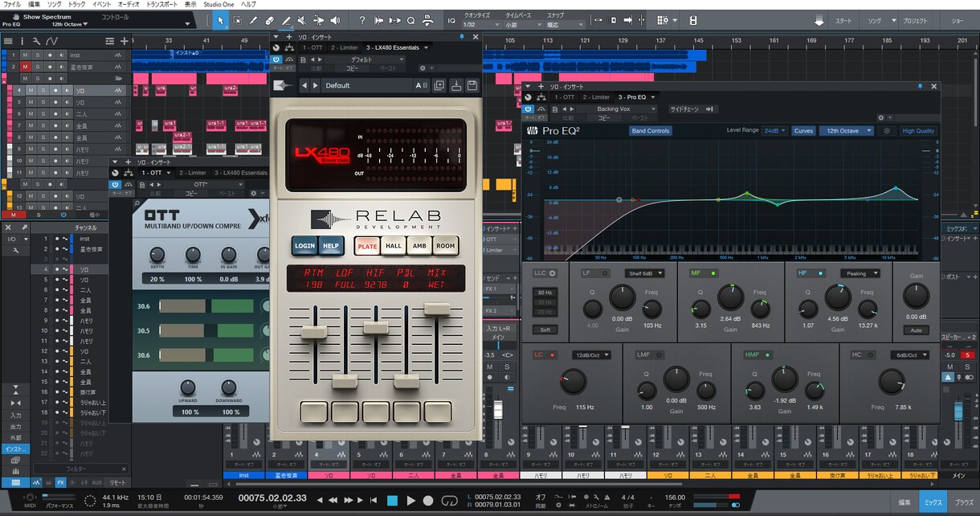The height and width of the screenshot is (516, 980).
Task: Solo the inst track
Action: click(x=37, y=55)
